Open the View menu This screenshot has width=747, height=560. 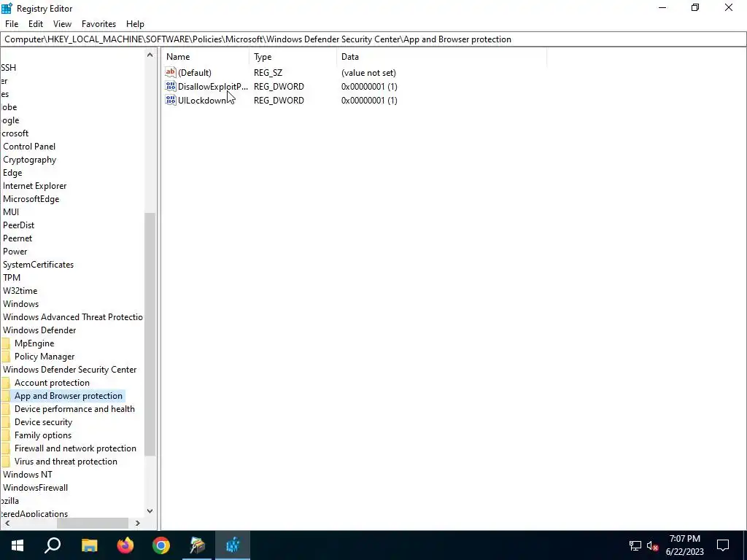[62, 24]
